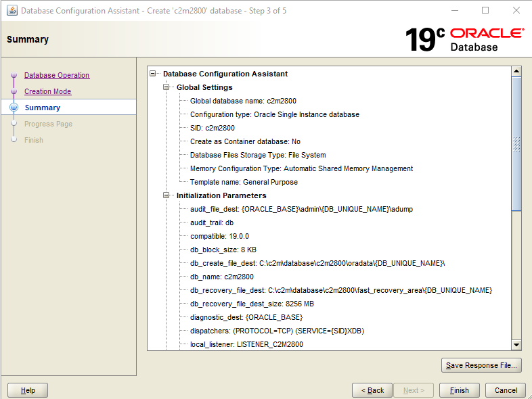
Task: Click the disabled Next button
Action: [414, 390]
